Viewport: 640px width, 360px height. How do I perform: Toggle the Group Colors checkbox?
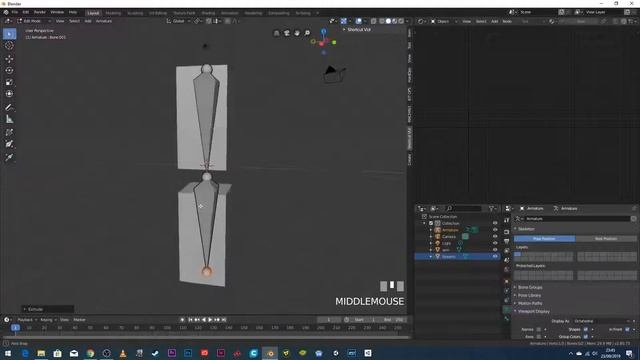[x=586, y=336]
